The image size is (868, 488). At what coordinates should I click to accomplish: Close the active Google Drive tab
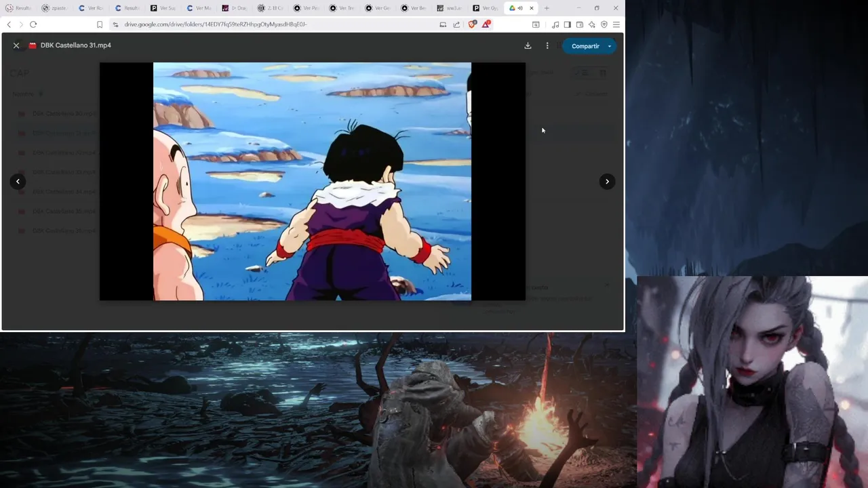[531, 8]
